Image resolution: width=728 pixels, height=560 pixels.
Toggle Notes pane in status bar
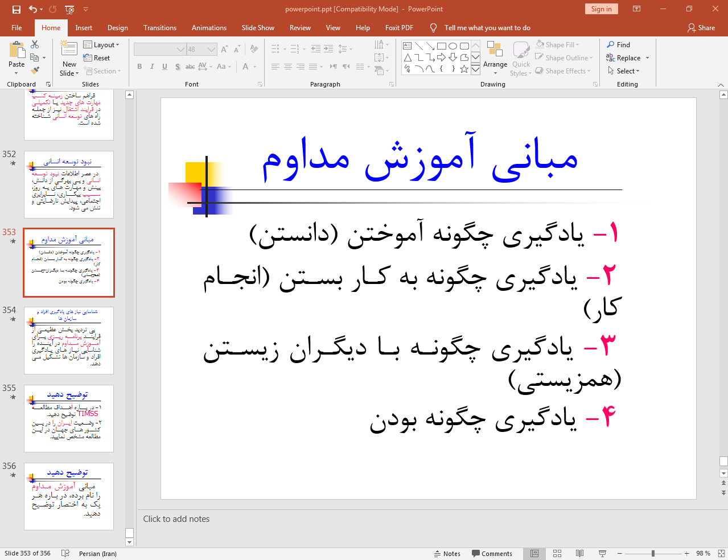click(447, 553)
